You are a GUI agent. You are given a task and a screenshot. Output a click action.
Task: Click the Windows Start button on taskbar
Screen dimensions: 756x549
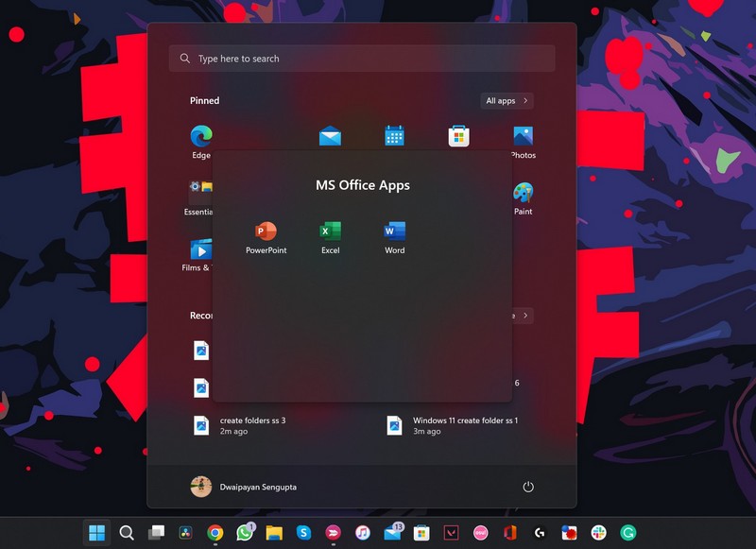96,533
